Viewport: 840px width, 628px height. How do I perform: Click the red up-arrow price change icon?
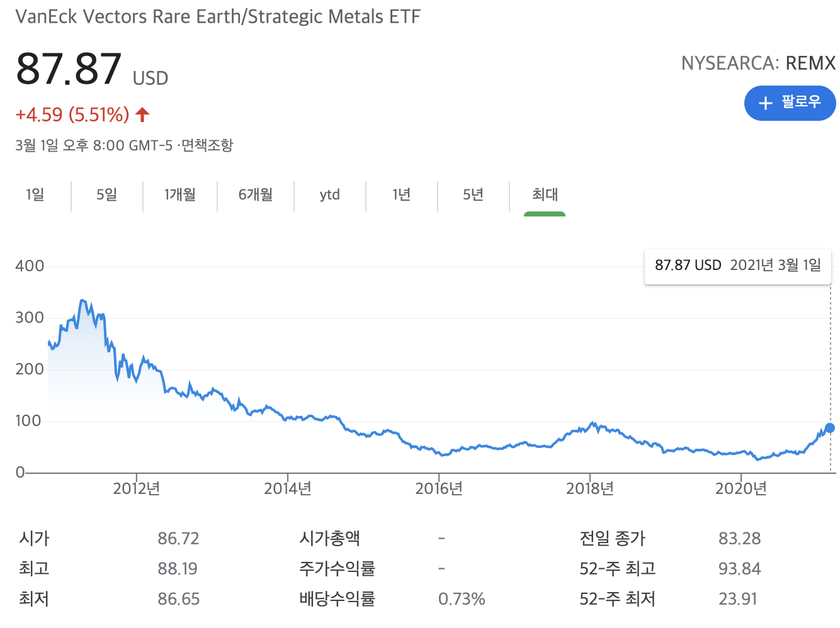143,115
